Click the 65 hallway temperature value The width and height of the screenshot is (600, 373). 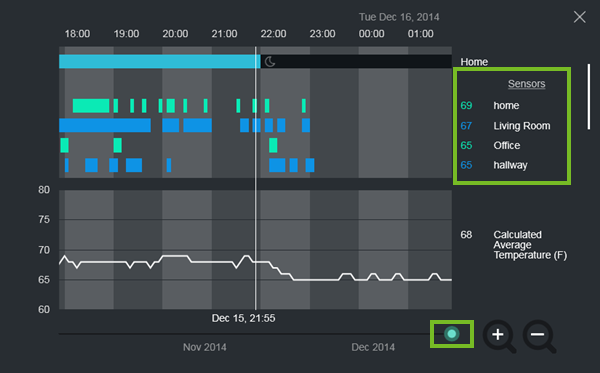click(x=466, y=165)
